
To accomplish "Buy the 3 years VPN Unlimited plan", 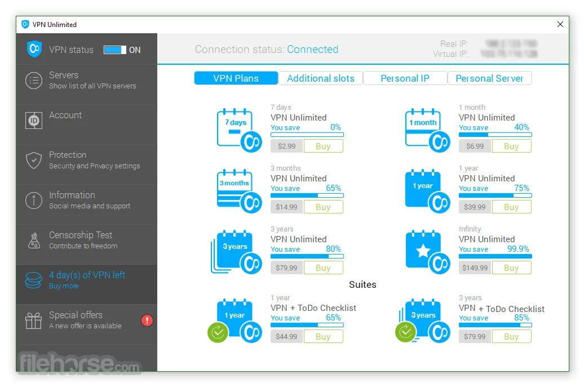I will [324, 268].
